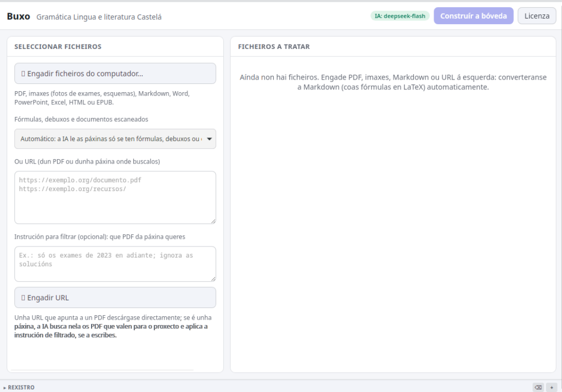Viewport: 562px width, 392px height.
Task: Open the Licenza button
Action: [x=537, y=16]
